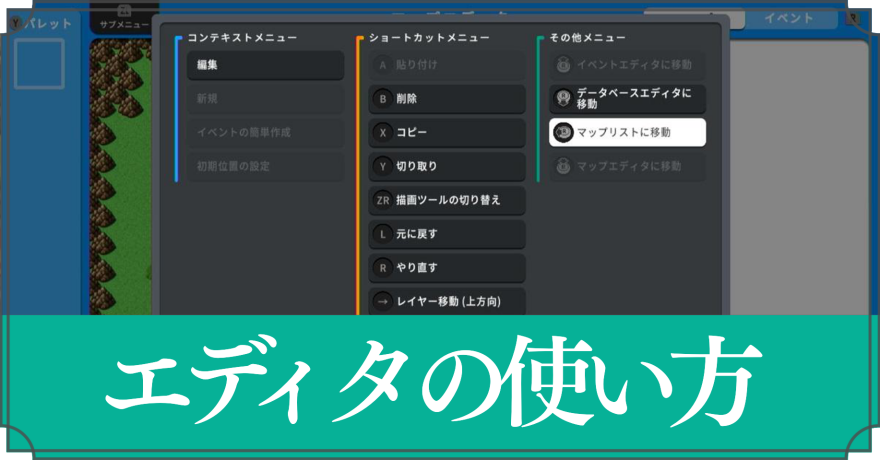The height and width of the screenshot is (460, 880).
Task: Choose データベースエディタに移動 option
Action: [x=627, y=99]
